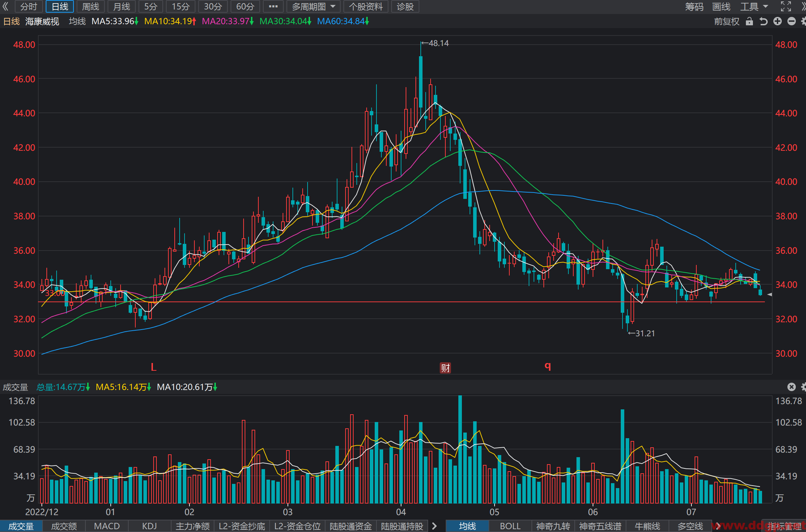Switch to 15分 period
This screenshot has height=532, width=806.
181,6
